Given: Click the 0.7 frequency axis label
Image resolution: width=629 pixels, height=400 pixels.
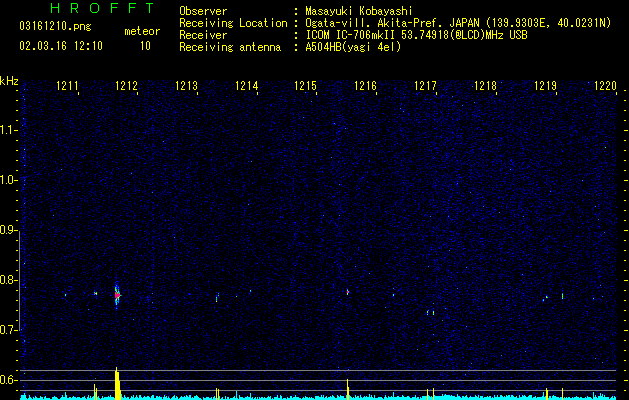Looking at the screenshot, I should pos(9,330).
